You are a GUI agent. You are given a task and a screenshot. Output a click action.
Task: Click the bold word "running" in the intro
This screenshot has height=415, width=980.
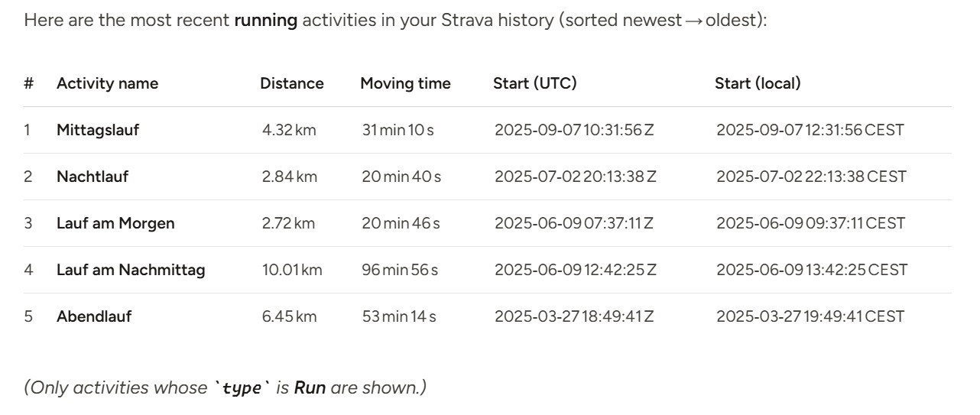click(x=266, y=20)
